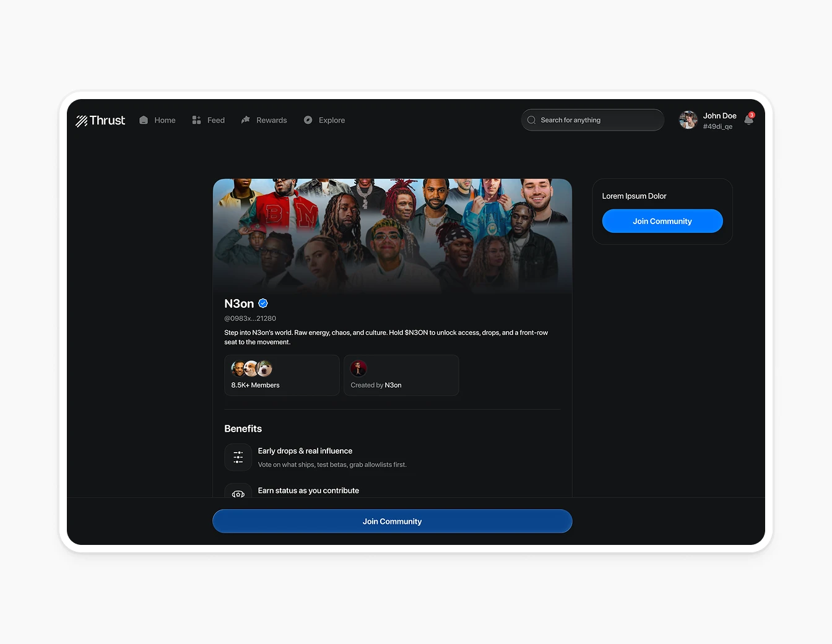The height and width of the screenshot is (644, 832).
Task: Click the @0983x...21280 handle
Action: coord(250,318)
